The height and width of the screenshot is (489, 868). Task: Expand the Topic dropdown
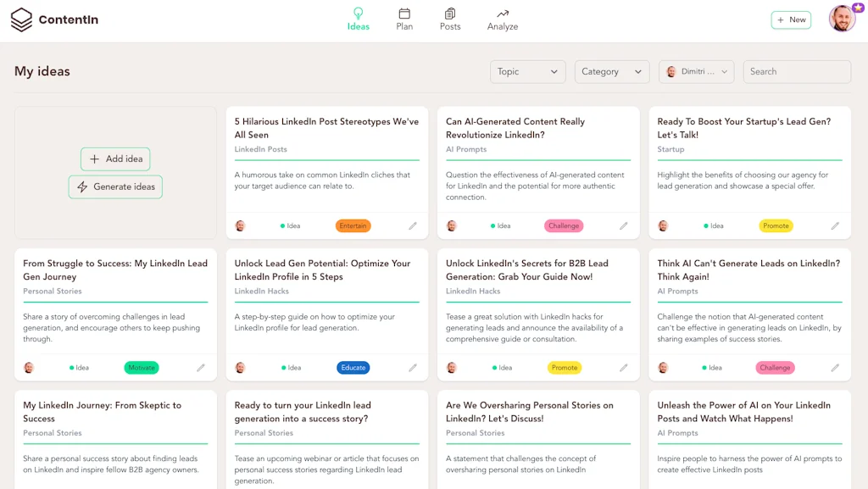tap(527, 72)
